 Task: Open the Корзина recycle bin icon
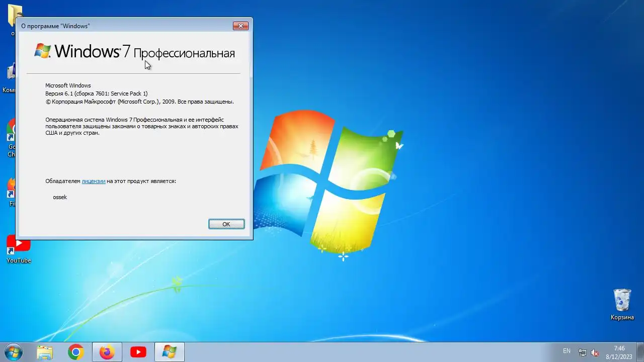622,305
